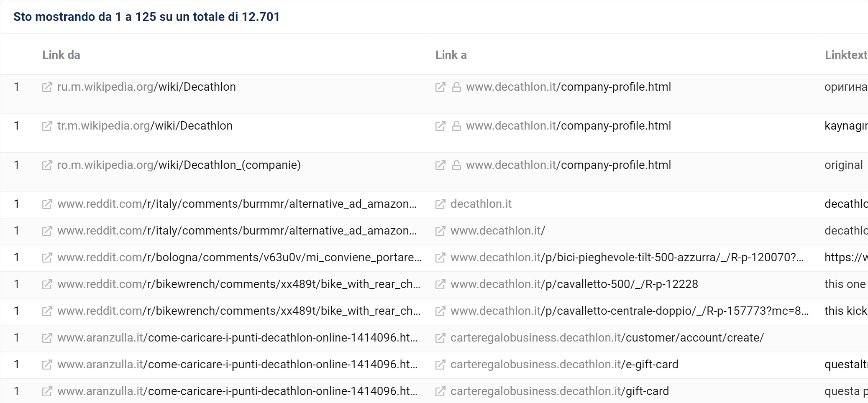868x403 pixels.
Task: Open external icon for reddit bikewrench source of cavalletto-centrale-doppio
Action: pos(47,311)
